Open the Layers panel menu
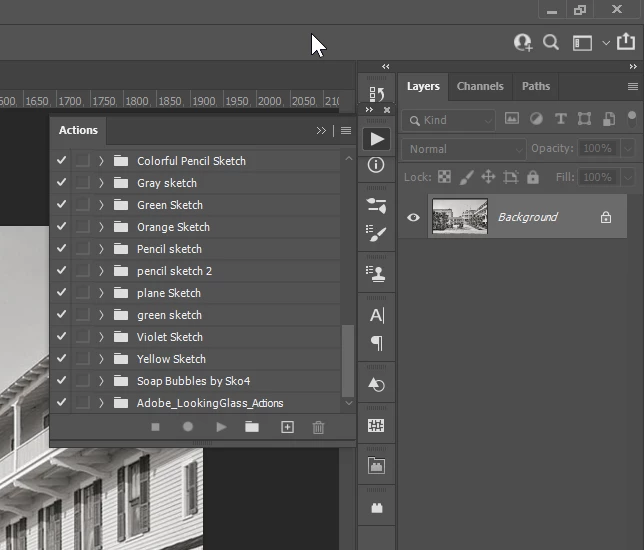 tap(632, 86)
